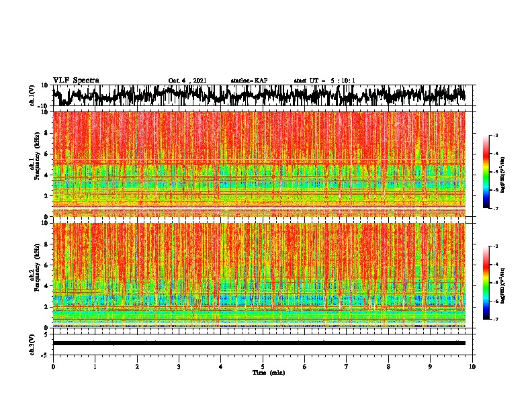Click the "6" kHz tick on ch.2 frequency axis

coord(46,265)
